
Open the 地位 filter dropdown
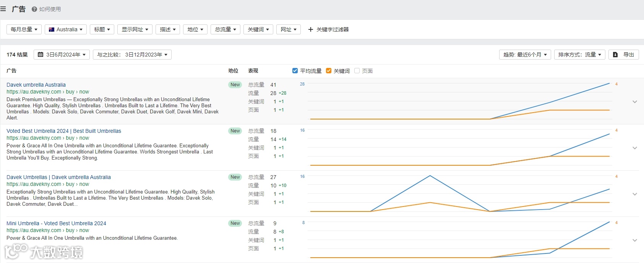pos(195,29)
